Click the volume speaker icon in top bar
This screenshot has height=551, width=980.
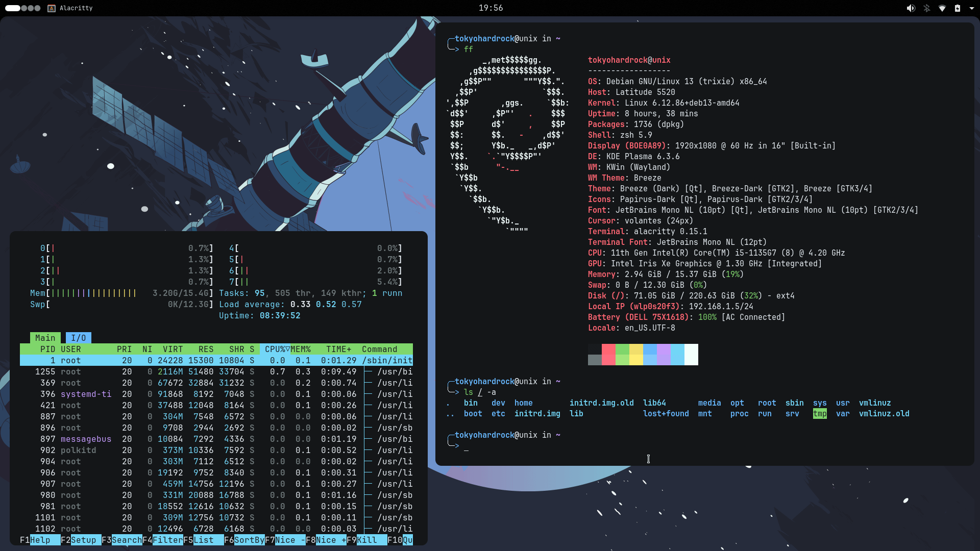[x=911, y=8]
